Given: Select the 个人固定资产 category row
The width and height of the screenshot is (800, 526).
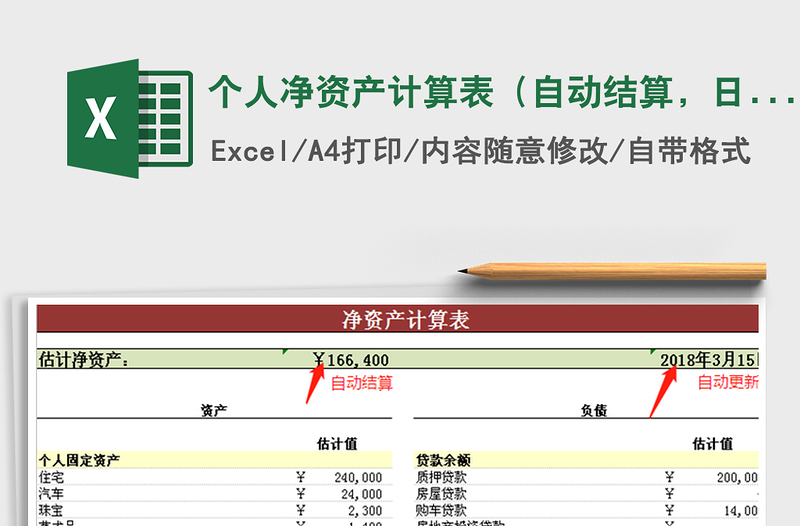Looking at the screenshot, I should 214,460.
